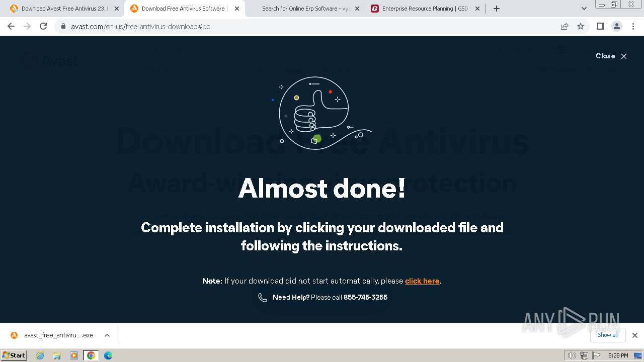644x362 pixels.
Task: Click the Avast file icon in downloads bar
Action: [14, 335]
